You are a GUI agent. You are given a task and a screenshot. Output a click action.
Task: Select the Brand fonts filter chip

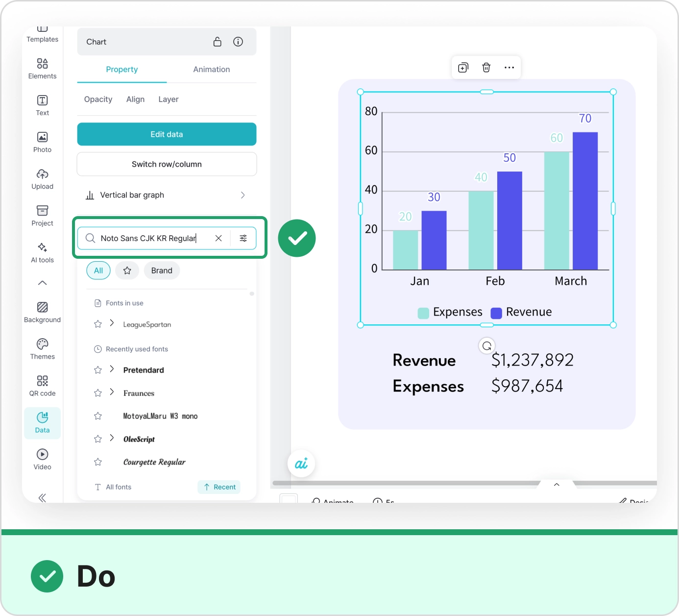click(162, 271)
